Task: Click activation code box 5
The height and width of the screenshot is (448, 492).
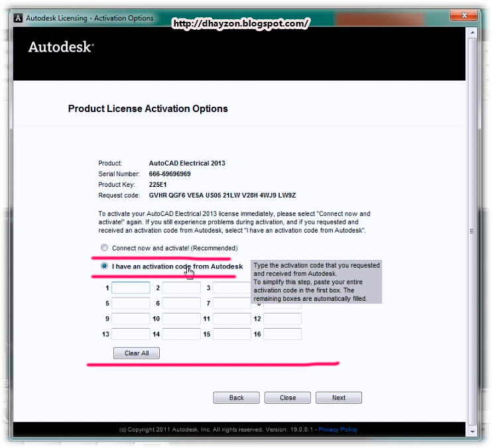Action: click(131, 303)
